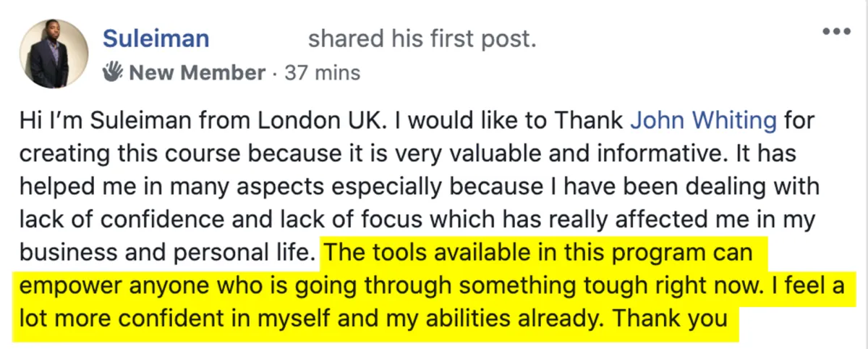Click the waving hand New Member icon
This screenshot has width=868, height=349.
point(114,72)
